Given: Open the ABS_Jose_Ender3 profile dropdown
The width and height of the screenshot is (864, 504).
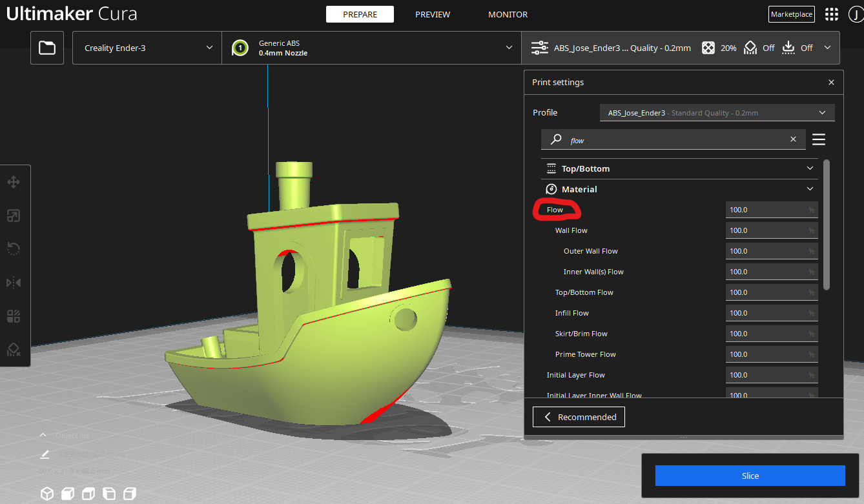Looking at the screenshot, I should (x=717, y=112).
